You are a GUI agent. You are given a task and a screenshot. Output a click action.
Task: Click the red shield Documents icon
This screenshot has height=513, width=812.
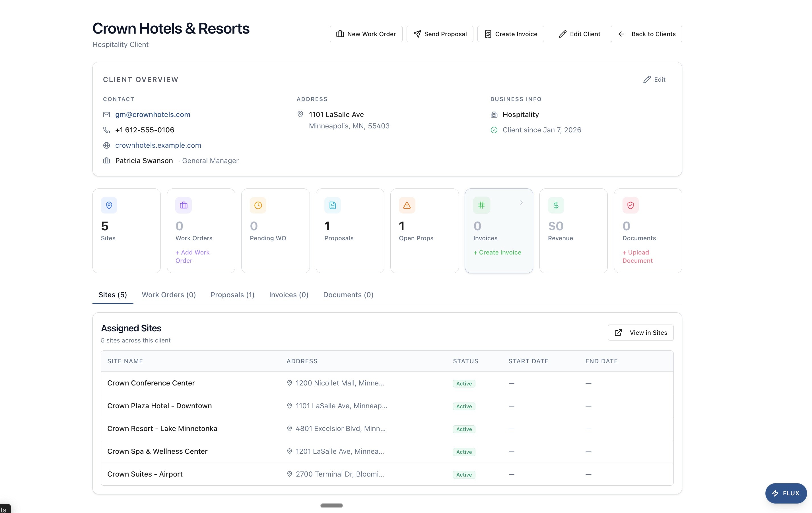630,205
